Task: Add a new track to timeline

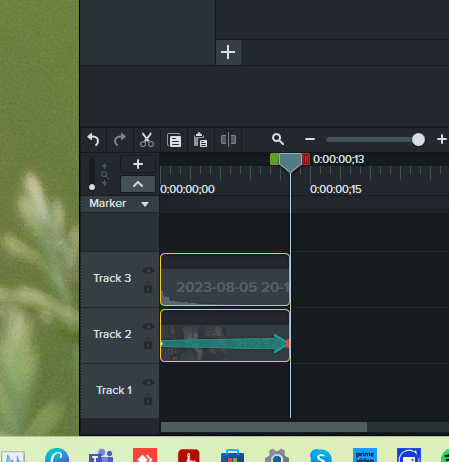Action: [x=138, y=164]
